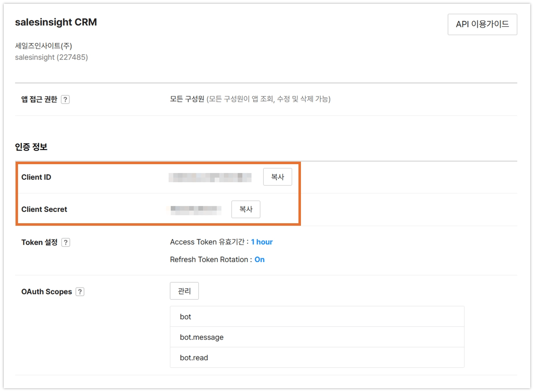
Task: Click the 모든 구성원 access permission text
Action: [x=187, y=99]
